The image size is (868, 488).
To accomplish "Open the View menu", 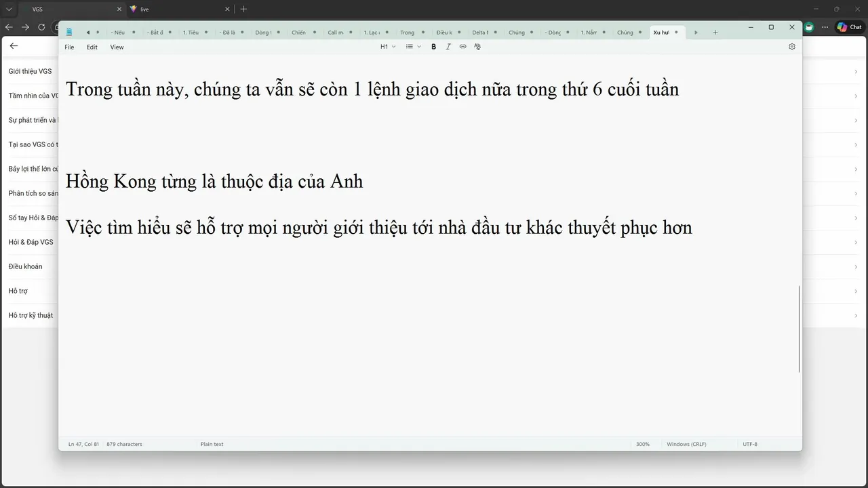I will pyautogui.click(x=117, y=47).
